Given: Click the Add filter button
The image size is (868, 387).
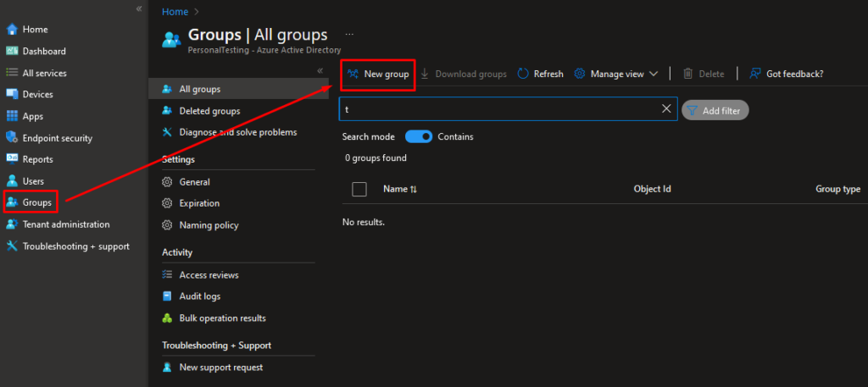Looking at the screenshot, I should pyautogui.click(x=715, y=111).
